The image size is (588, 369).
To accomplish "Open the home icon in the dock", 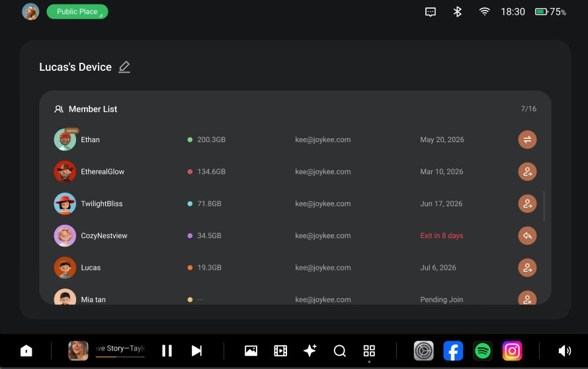I will coord(26,351).
